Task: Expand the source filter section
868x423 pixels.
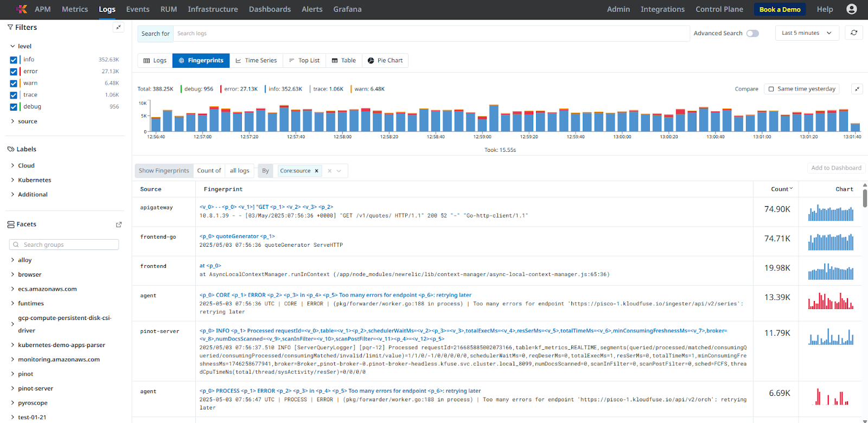Action: (x=12, y=121)
